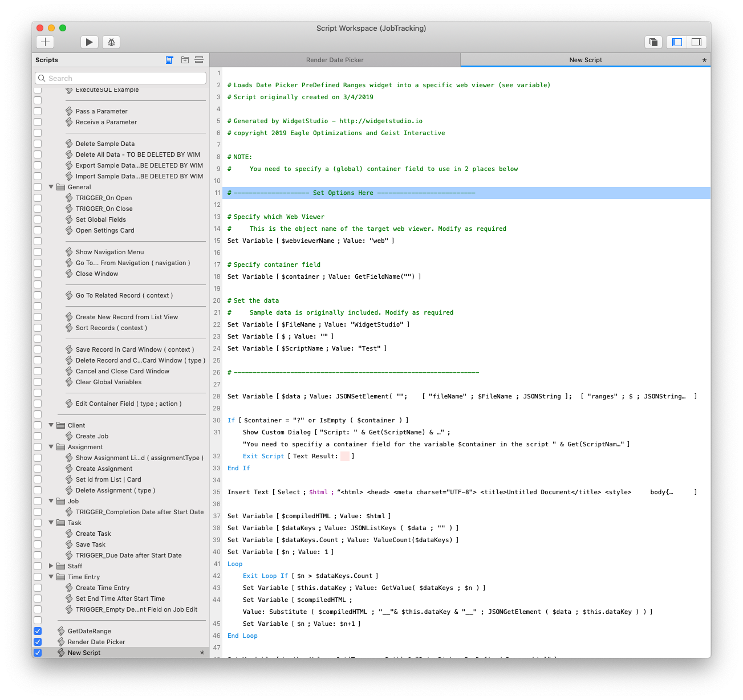The image size is (743, 700).
Task: Click the script icon beside Pass a Parameter
Action: [x=69, y=111]
